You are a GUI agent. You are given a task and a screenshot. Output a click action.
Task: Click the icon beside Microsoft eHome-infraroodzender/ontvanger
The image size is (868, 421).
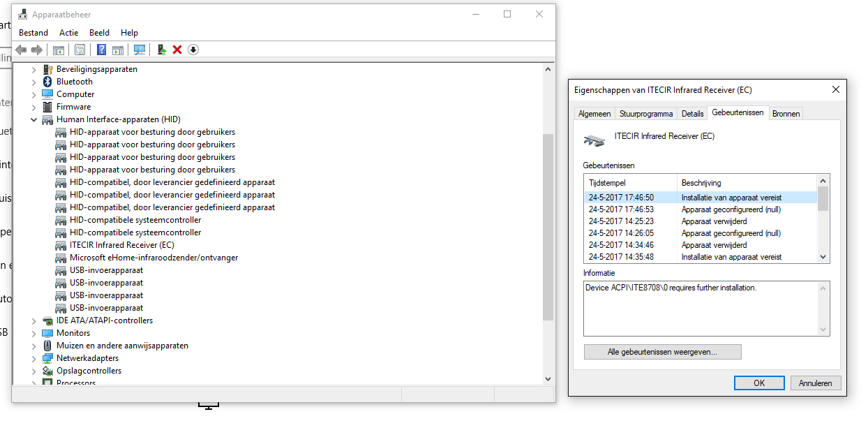[x=61, y=258]
